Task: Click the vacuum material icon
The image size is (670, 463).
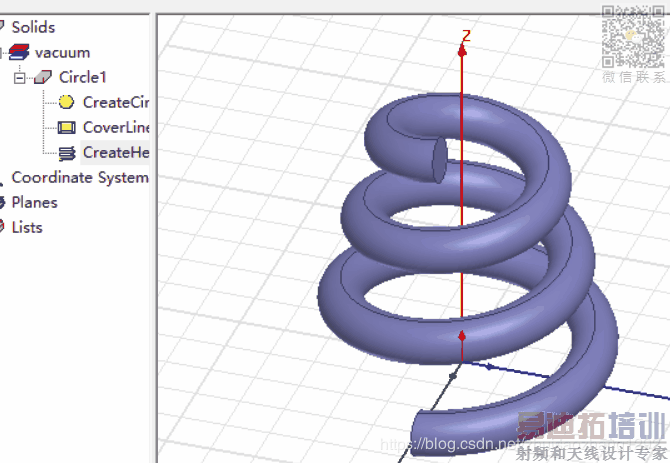Action: coord(19,52)
